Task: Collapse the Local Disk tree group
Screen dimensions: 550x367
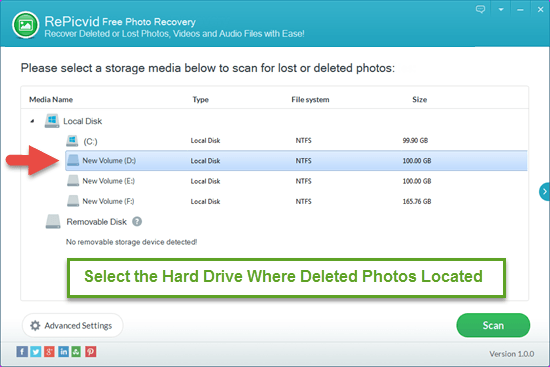Action: pos(32,121)
